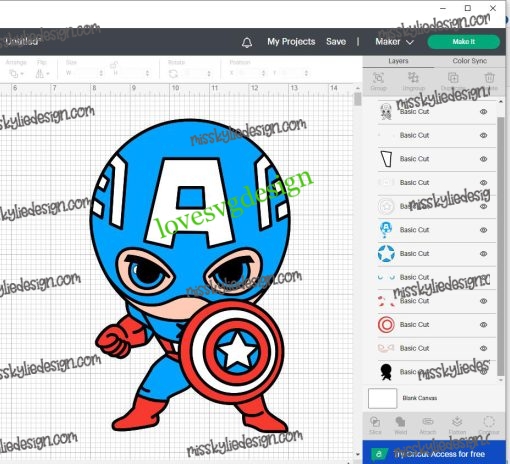Click the Rotate circular arrows icon
510x464 pixels.
[x=173, y=74]
